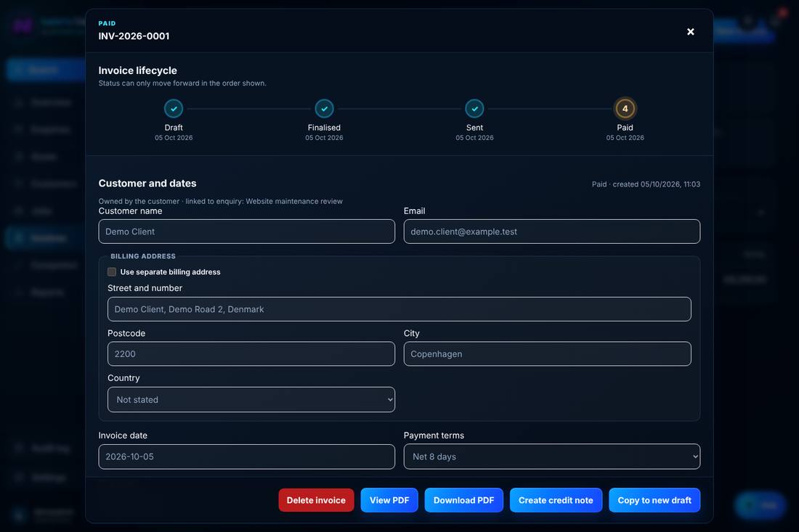
Task: Click the Customer name field containing Demo Client
Action: point(247,232)
